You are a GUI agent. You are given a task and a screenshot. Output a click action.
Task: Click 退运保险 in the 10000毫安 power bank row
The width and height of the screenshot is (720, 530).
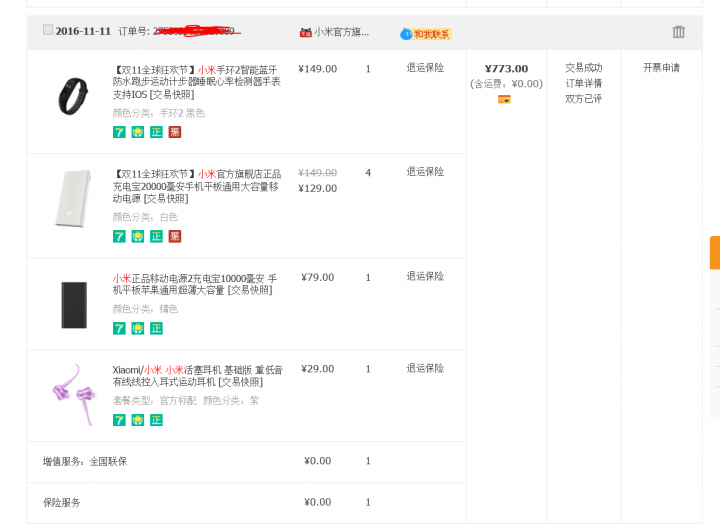(425, 276)
